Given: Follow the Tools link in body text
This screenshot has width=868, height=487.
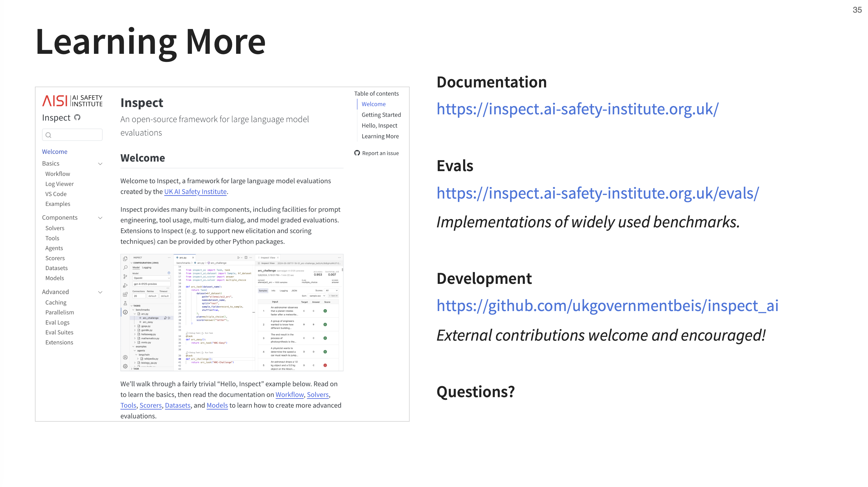Looking at the screenshot, I should [128, 405].
